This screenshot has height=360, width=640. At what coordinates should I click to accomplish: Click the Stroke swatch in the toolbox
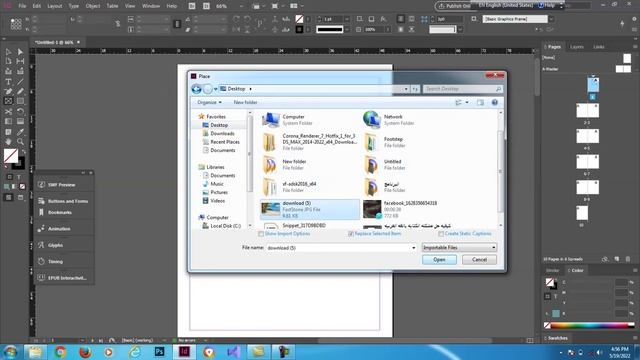pos(18,164)
